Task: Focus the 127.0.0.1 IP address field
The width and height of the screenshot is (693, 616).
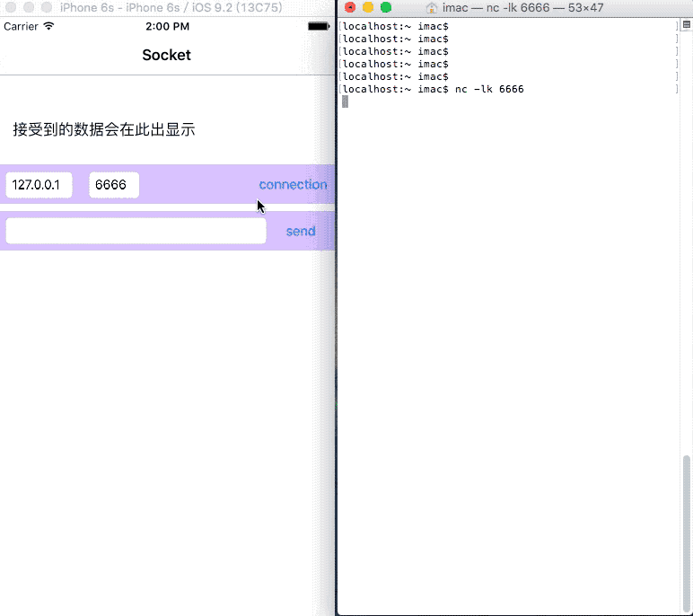Action: (39, 185)
